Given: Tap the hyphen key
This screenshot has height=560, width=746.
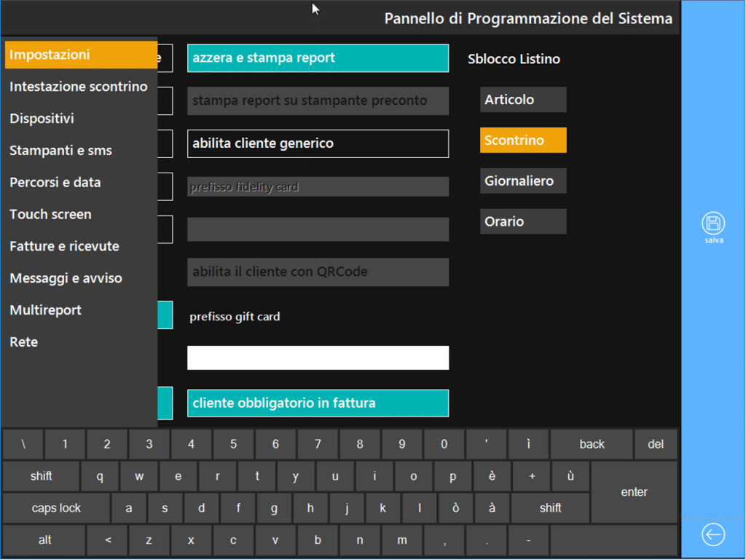Looking at the screenshot, I should [529, 540].
